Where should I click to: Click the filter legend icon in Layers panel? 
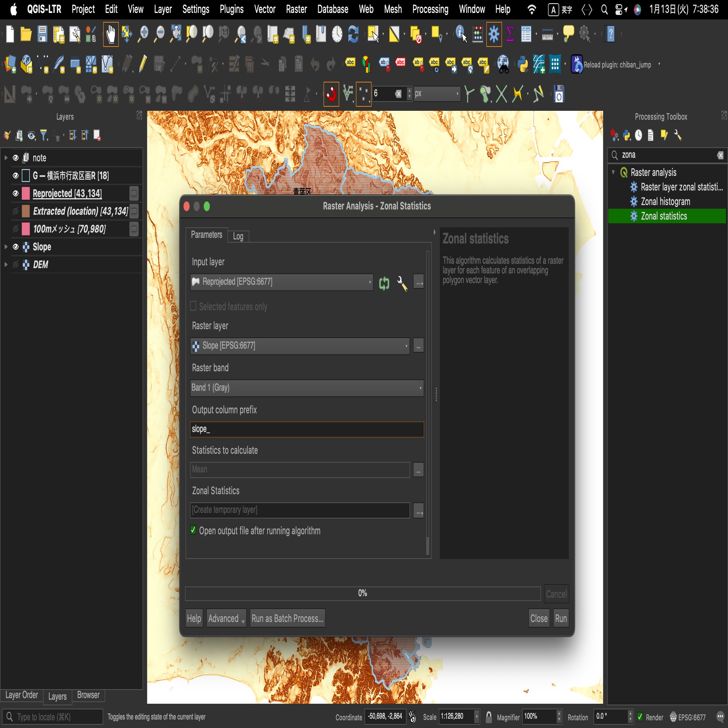(x=44, y=135)
